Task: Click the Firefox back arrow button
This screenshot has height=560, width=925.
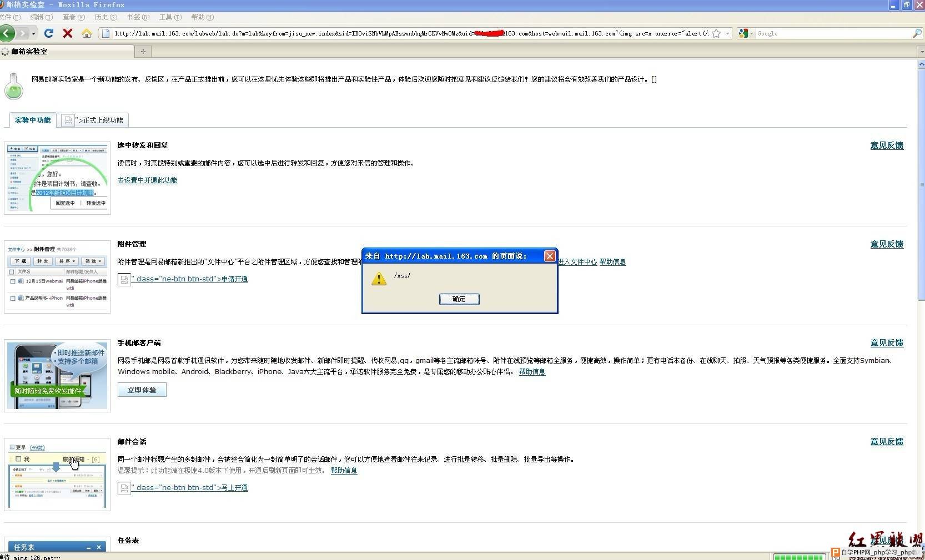Action: 7,33
